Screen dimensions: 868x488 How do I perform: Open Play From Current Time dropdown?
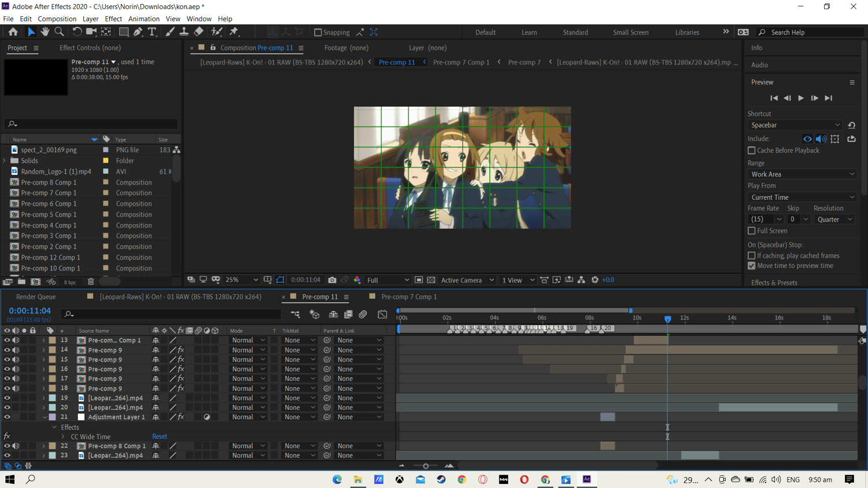click(x=802, y=197)
